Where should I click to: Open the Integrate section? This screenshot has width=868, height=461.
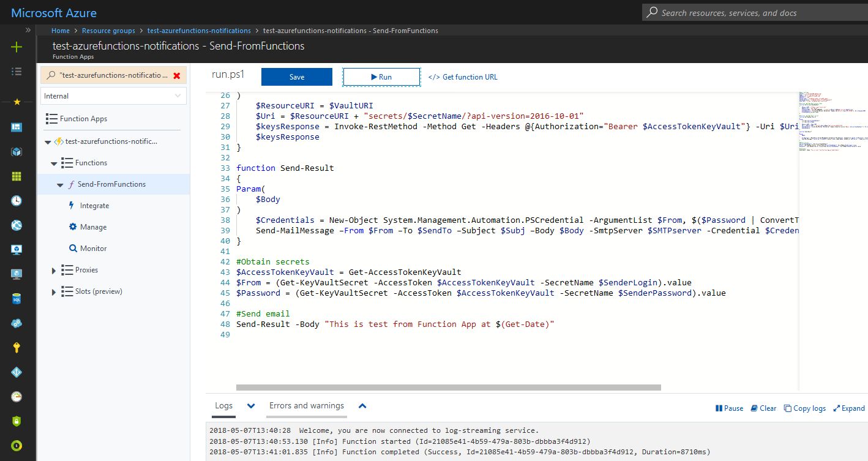click(94, 206)
